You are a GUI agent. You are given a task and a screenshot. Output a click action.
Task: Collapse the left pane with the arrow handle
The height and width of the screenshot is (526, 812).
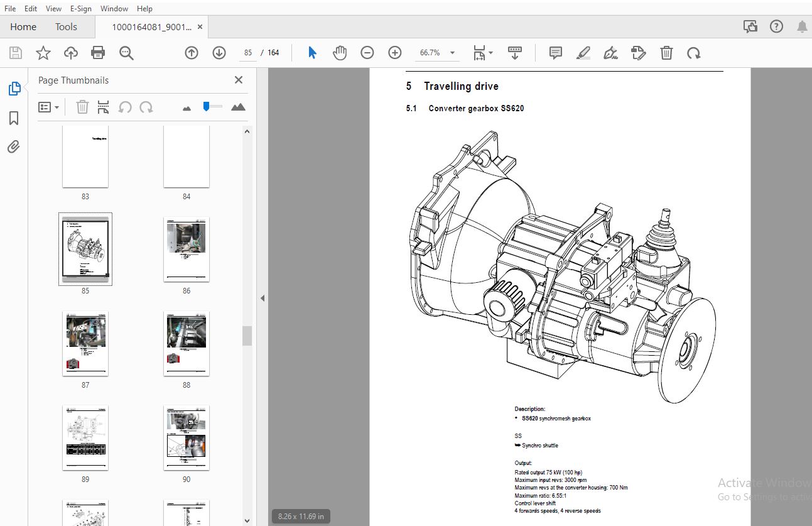click(263, 298)
